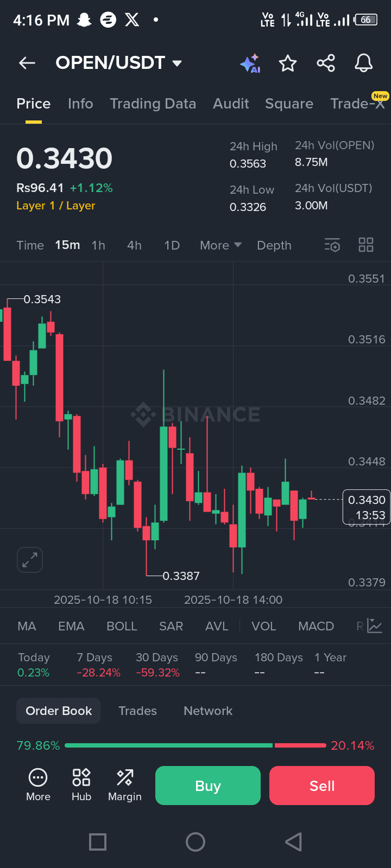This screenshot has height=868, width=391.
Task: Tap the 20.14% sell percentage
Action: point(352,745)
